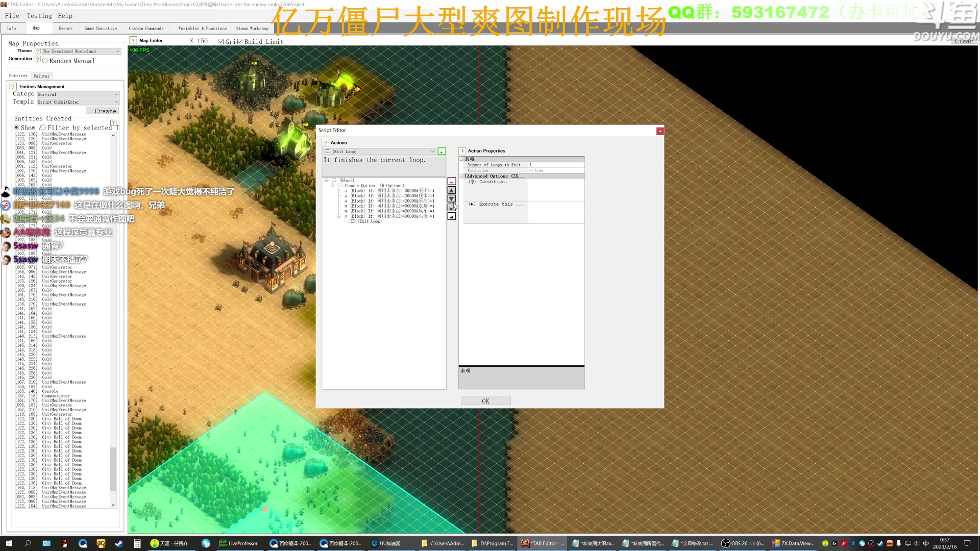The width and height of the screenshot is (980, 551).
Task: Click Entities Created help icon
Action: (113, 123)
